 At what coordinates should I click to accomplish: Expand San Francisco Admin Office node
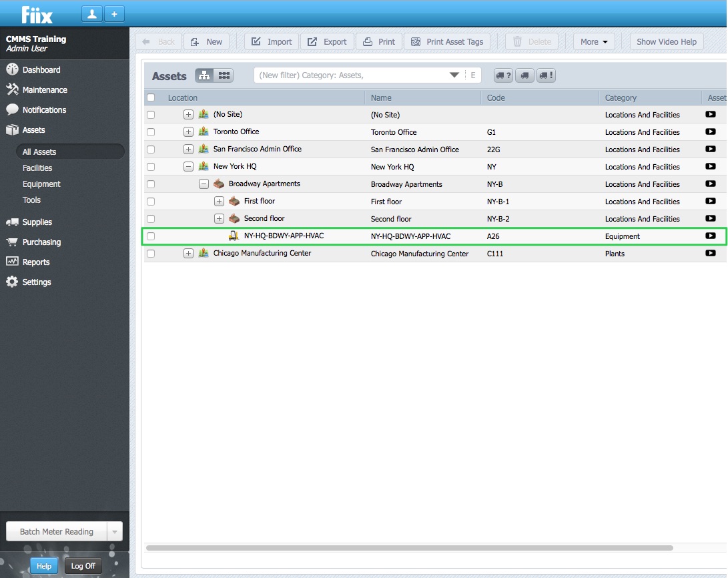click(x=188, y=149)
